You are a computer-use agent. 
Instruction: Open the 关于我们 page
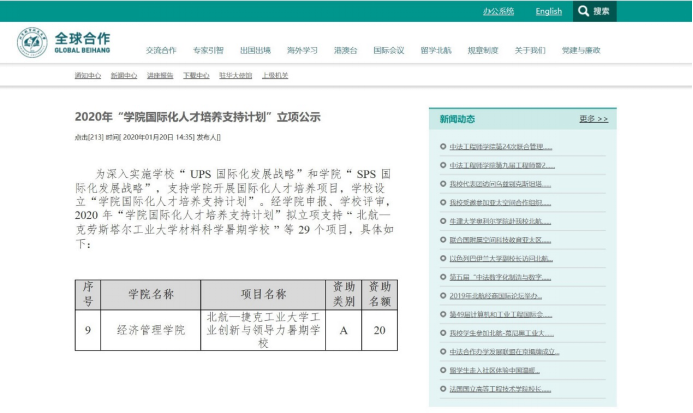[530, 50]
